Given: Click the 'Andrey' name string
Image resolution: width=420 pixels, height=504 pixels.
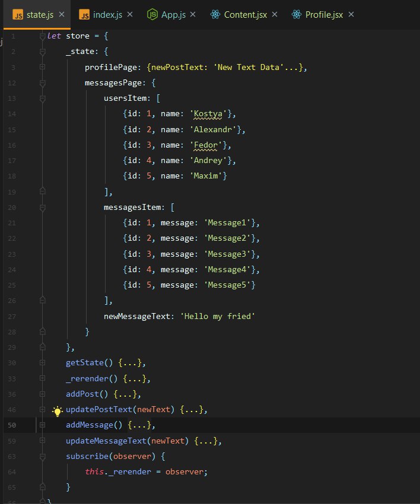Looking at the screenshot, I should (x=208, y=161).
